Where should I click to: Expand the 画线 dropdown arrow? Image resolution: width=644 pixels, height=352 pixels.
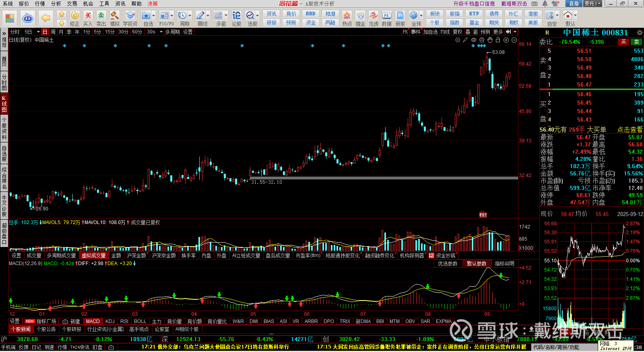point(208,15)
